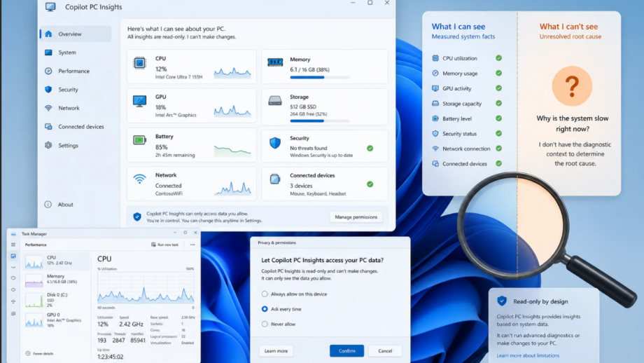The height and width of the screenshot is (363, 644).
Task: Click the Battery level list icon
Action: tap(435, 118)
